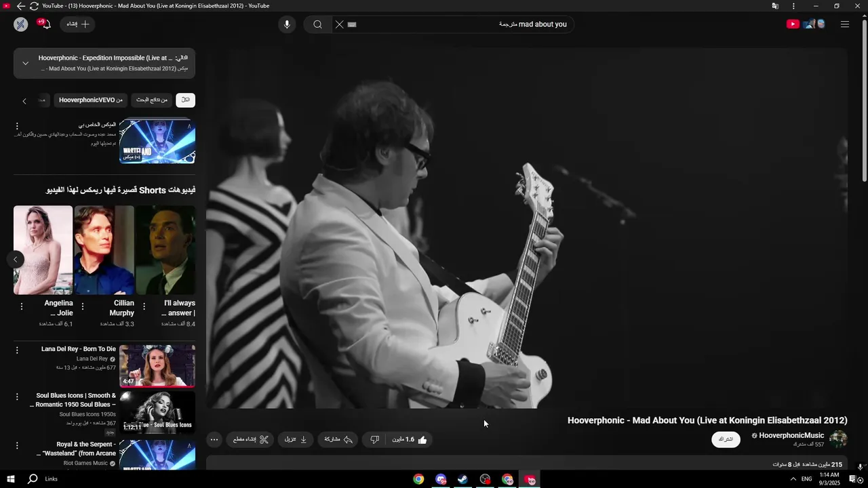Show next Shorts with carousel arrow
The image size is (868, 488).
15,259
